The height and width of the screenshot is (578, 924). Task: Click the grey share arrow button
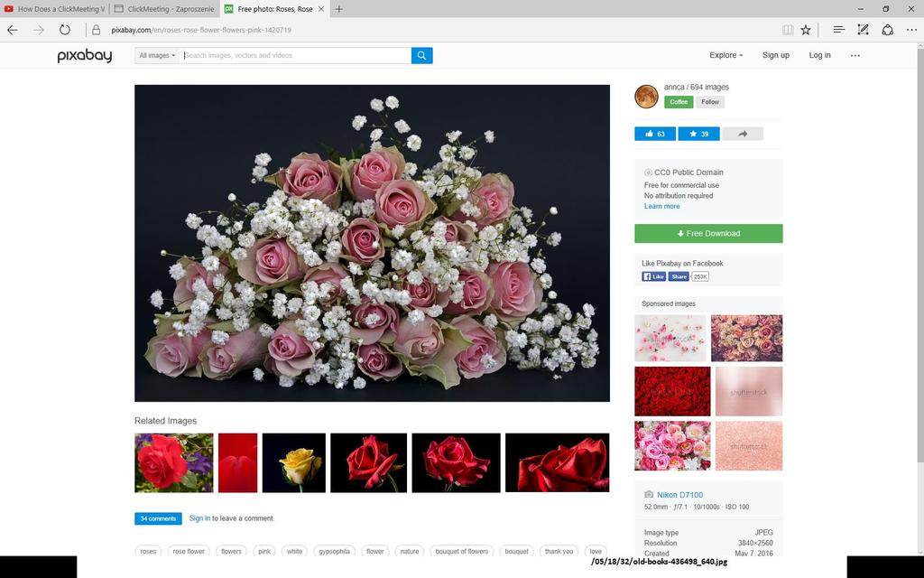coord(743,134)
